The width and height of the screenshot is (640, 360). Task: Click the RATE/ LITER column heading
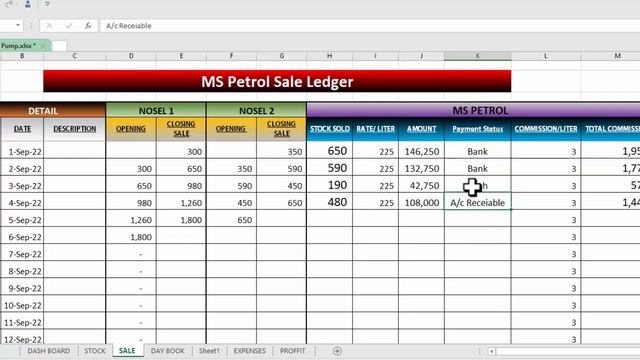[x=376, y=129]
